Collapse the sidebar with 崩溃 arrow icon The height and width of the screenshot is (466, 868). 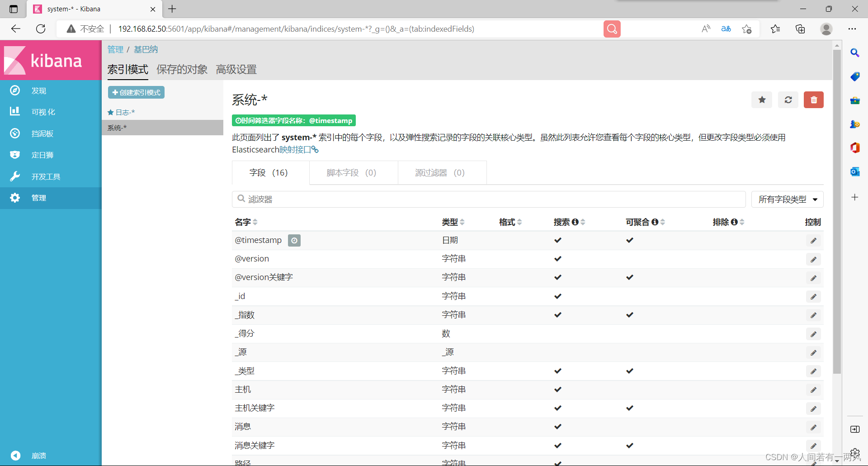(x=15, y=456)
